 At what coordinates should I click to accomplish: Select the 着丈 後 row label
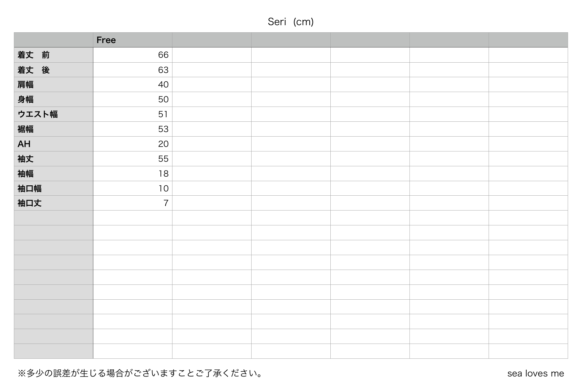pyautogui.click(x=54, y=70)
